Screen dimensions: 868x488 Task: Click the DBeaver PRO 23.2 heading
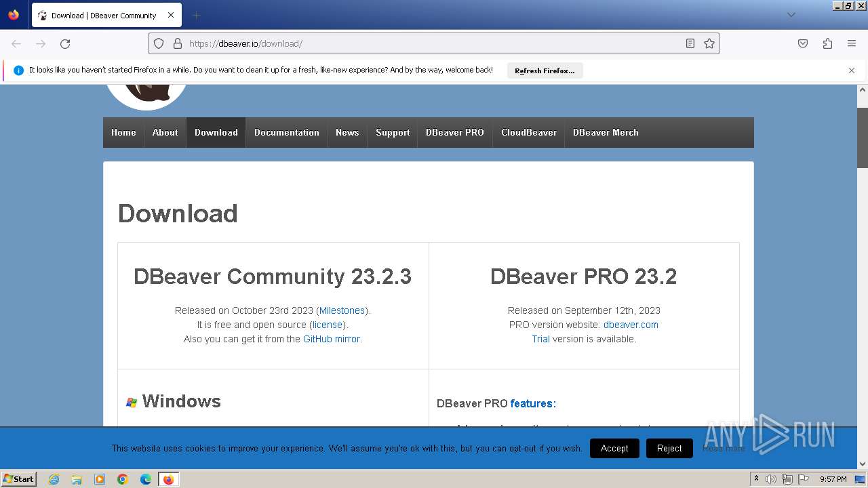click(584, 277)
